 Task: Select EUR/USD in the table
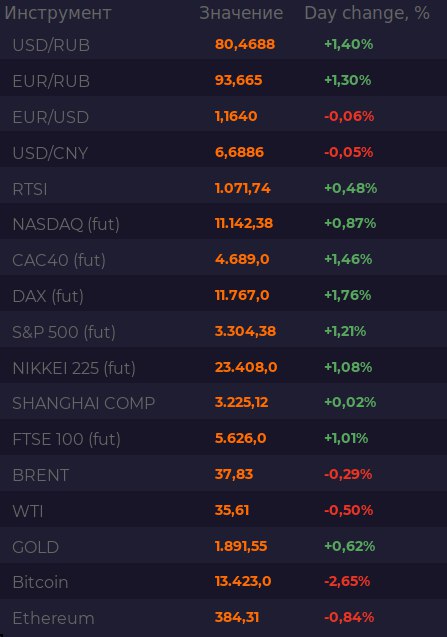(x=51, y=117)
